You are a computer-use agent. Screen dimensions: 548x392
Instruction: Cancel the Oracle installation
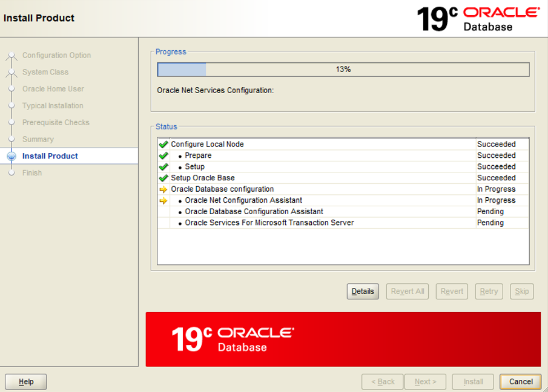click(x=520, y=381)
